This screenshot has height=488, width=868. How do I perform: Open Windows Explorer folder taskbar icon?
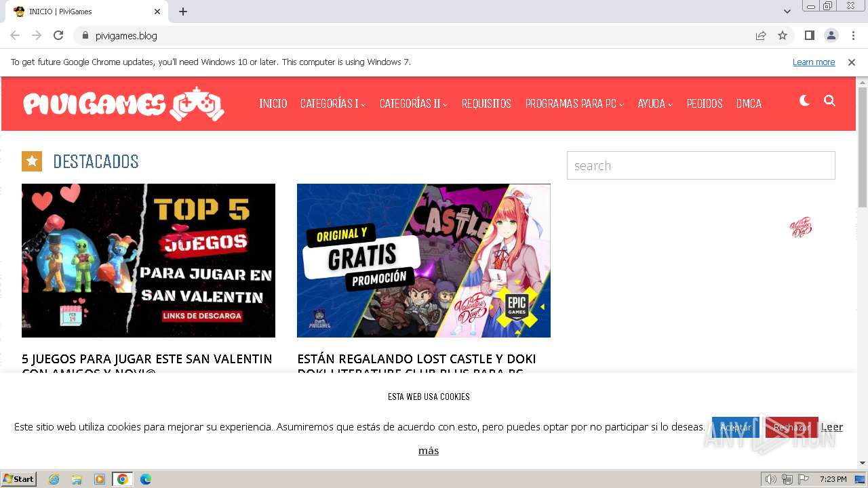coord(77,479)
